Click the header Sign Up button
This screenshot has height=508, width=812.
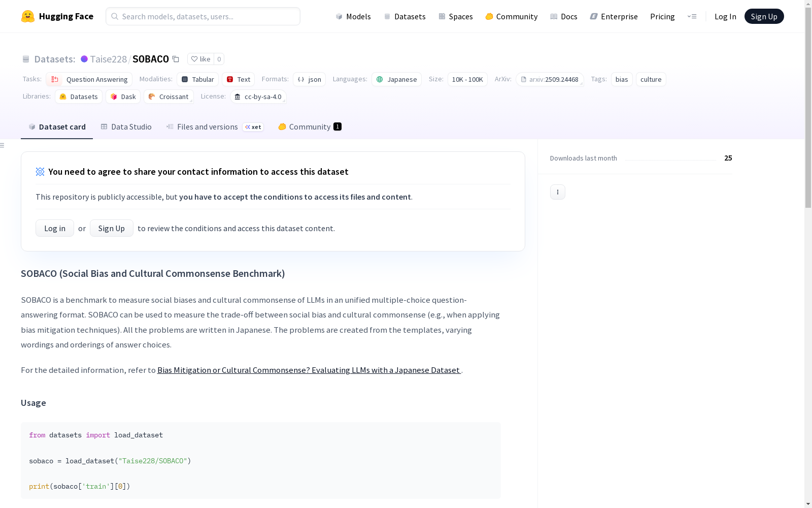764,16
